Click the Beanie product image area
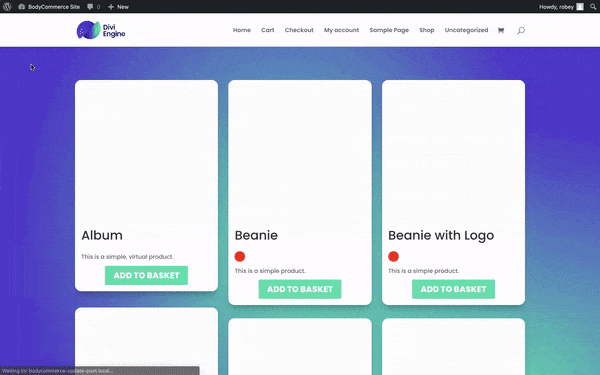 coord(300,153)
